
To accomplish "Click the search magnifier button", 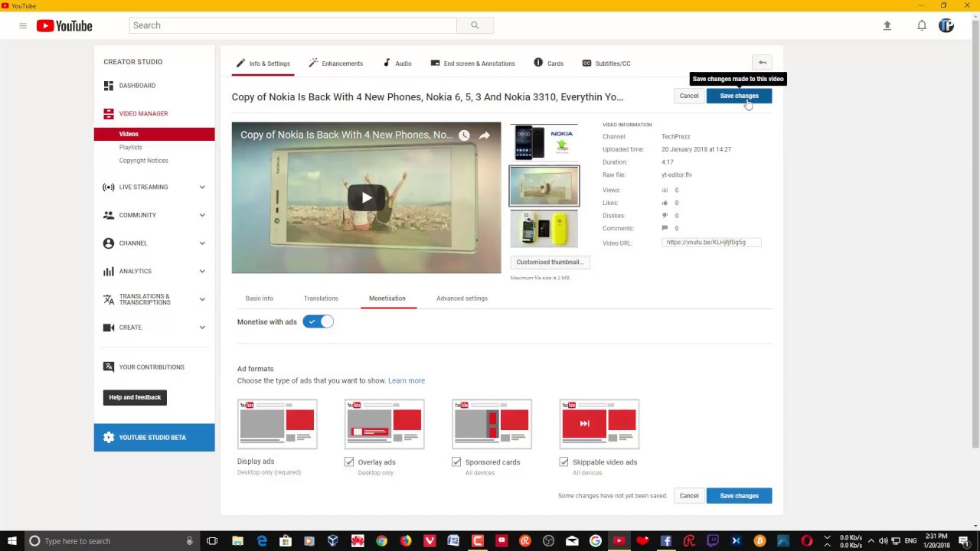I will click(x=475, y=25).
